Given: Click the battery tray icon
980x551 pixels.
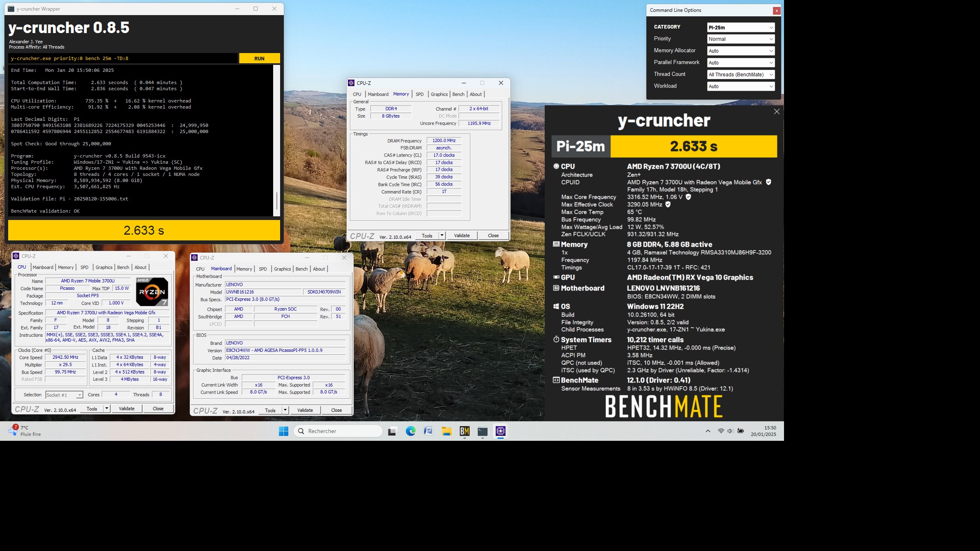Looking at the screenshot, I should click(x=740, y=431).
